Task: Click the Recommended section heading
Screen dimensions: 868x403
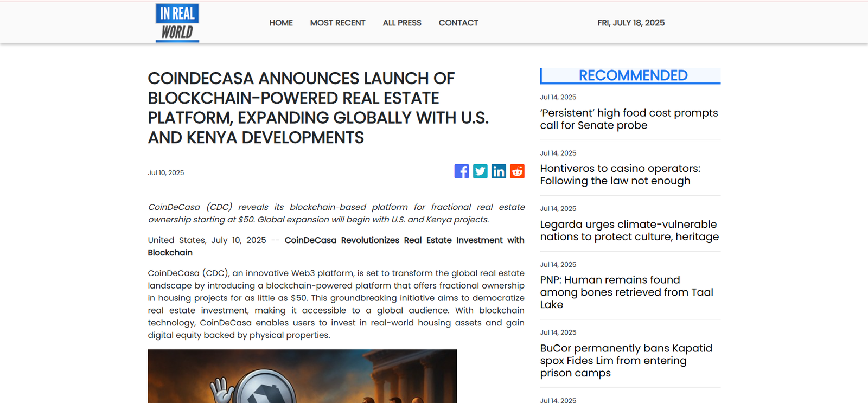Action: [x=633, y=75]
